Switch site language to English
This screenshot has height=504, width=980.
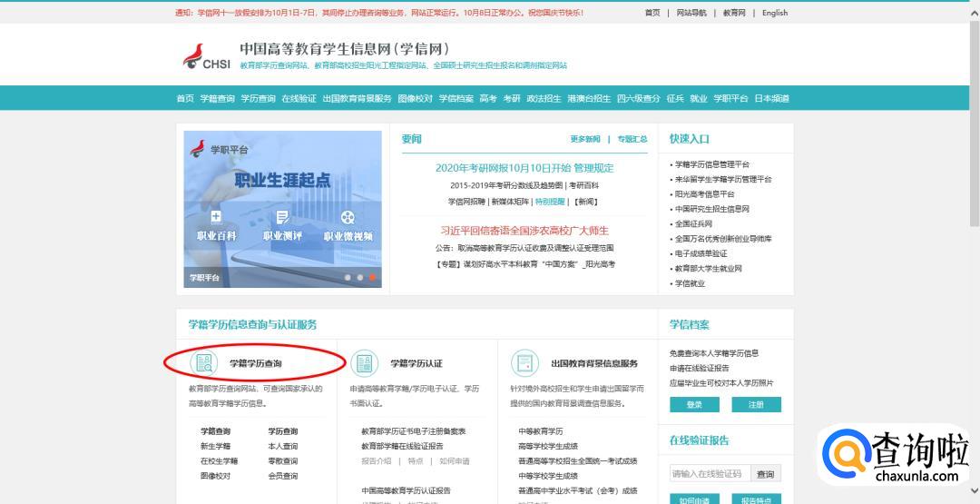(775, 13)
